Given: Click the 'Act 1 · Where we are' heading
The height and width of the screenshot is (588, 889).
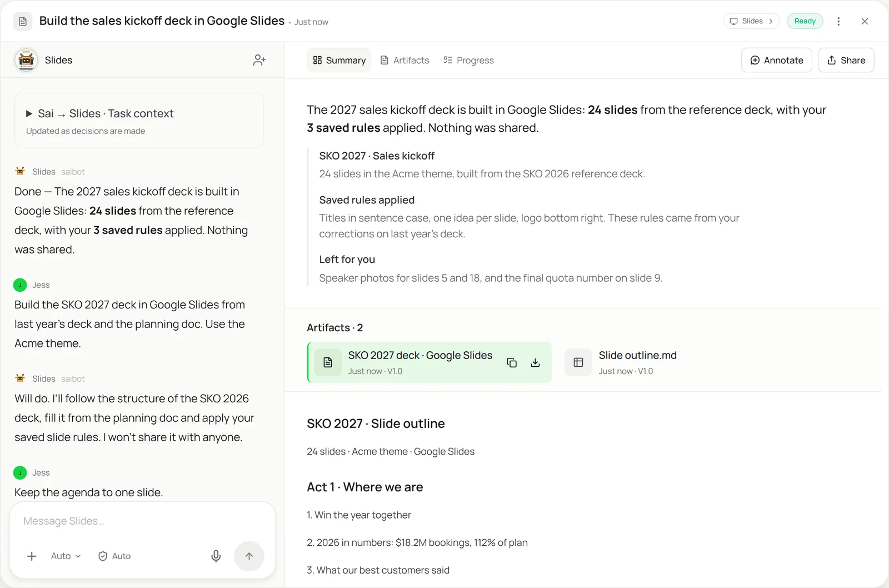Looking at the screenshot, I should (x=364, y=487).
